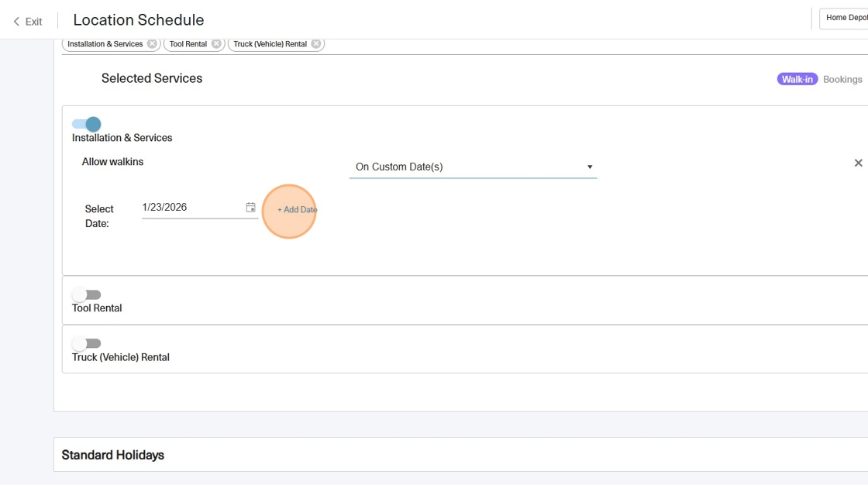Image resolution: width=868 pixels, height=485 pixels.
Task: Remove the Truck (Vehicle) Rental chip
Action: [x=316, y=44]
